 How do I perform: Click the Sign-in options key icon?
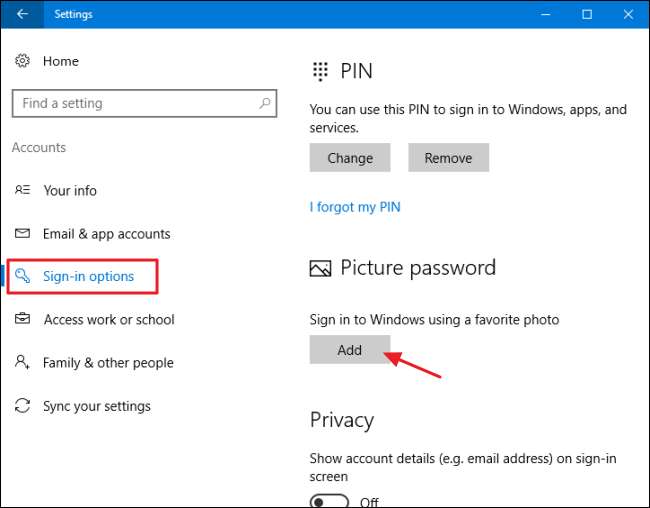(x=22, y=276)
